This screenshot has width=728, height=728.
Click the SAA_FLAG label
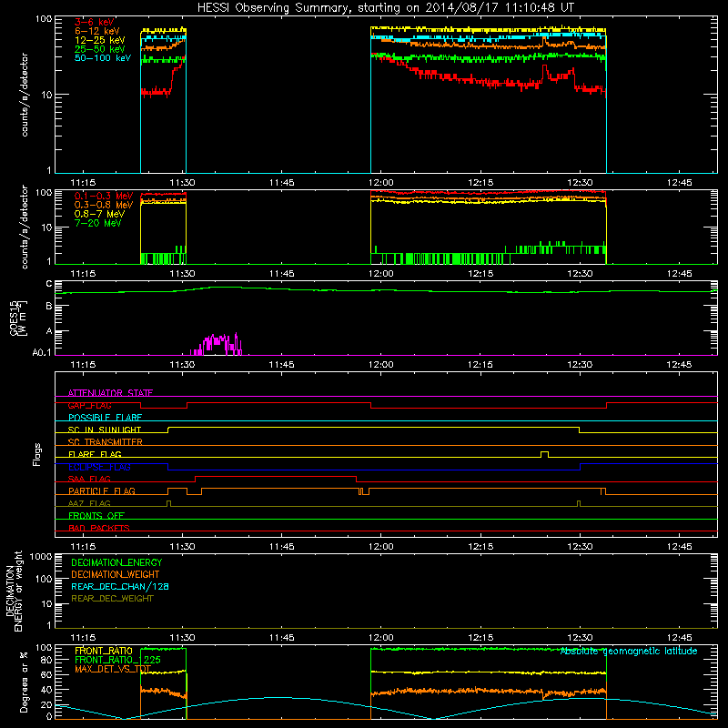click(89, 479)
